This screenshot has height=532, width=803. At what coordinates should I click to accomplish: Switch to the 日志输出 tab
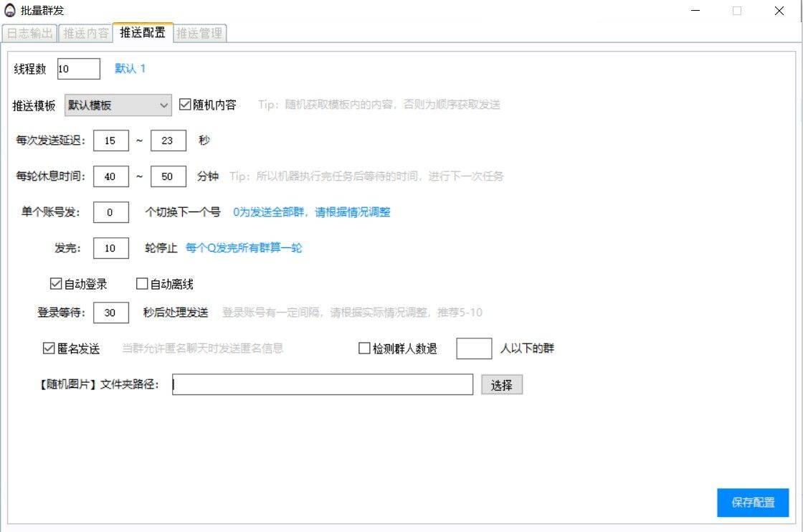[30, 33]
